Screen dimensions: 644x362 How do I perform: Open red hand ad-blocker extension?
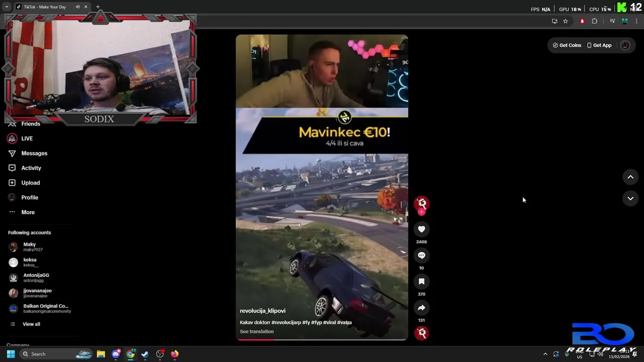pos(582,21)
